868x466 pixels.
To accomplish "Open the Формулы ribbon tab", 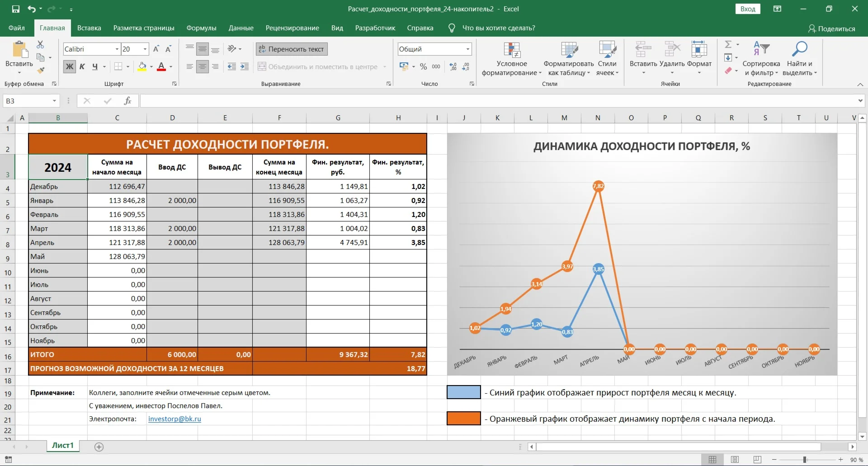I will tap(201, 28).
